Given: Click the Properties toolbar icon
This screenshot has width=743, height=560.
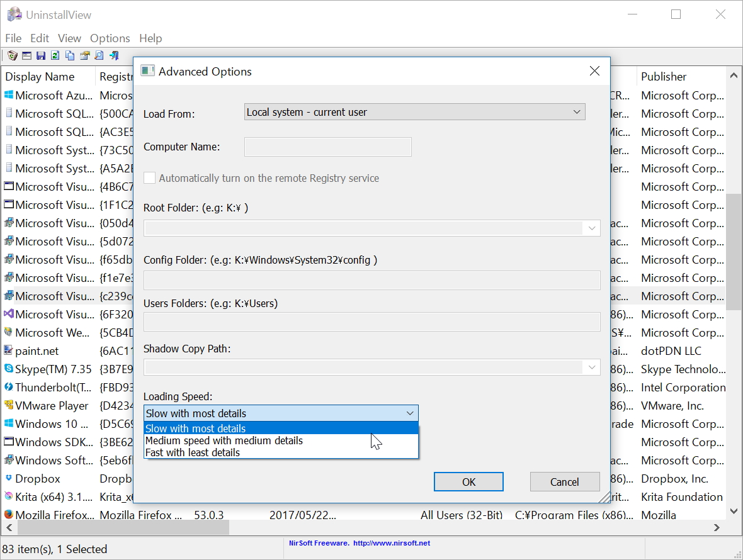Looking at the screenshot, I should [x=85, y=56].
